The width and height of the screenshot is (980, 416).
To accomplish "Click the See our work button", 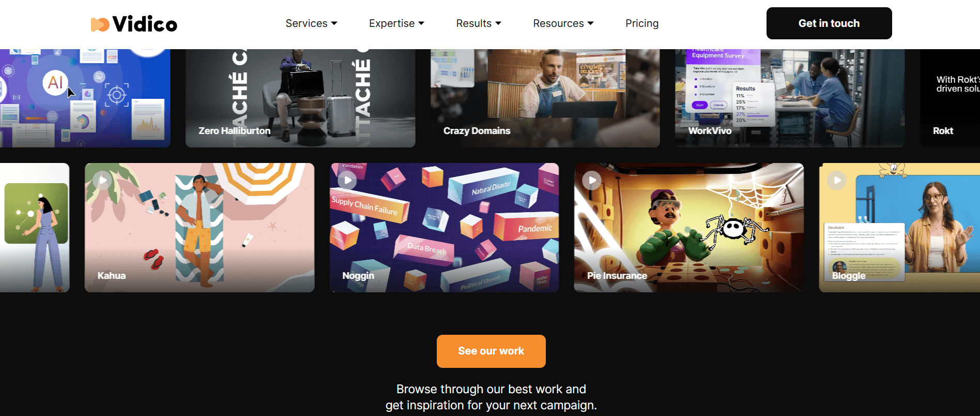I will (x=491, y=351).
